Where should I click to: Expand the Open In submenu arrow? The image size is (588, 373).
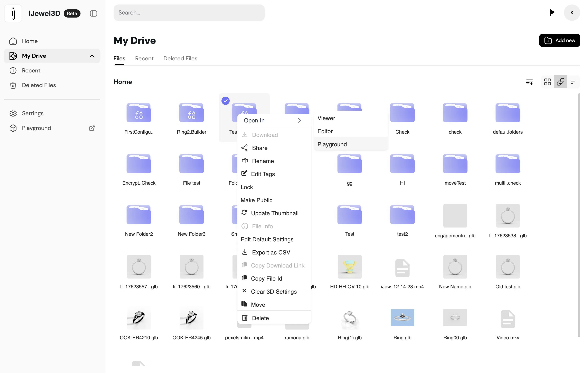click(x=299, y=120)
